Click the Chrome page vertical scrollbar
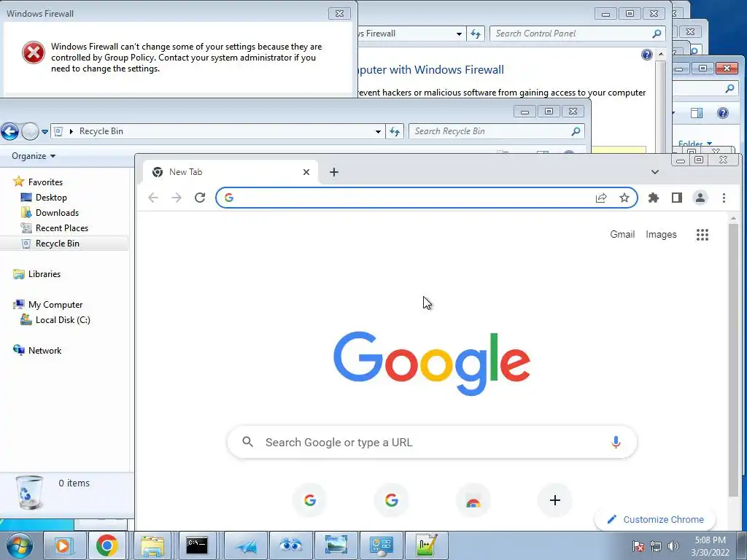This screenshot has height=560, width=747. (733, 360)
